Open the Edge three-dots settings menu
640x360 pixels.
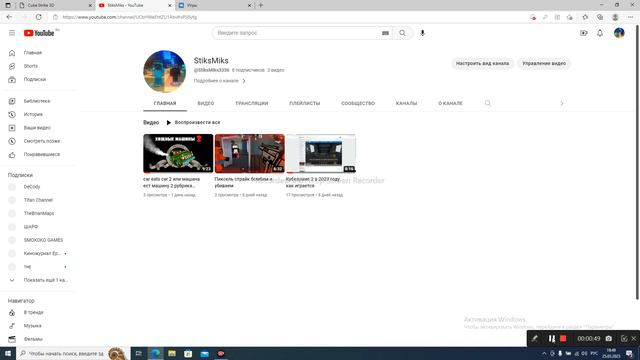point(631,17)
